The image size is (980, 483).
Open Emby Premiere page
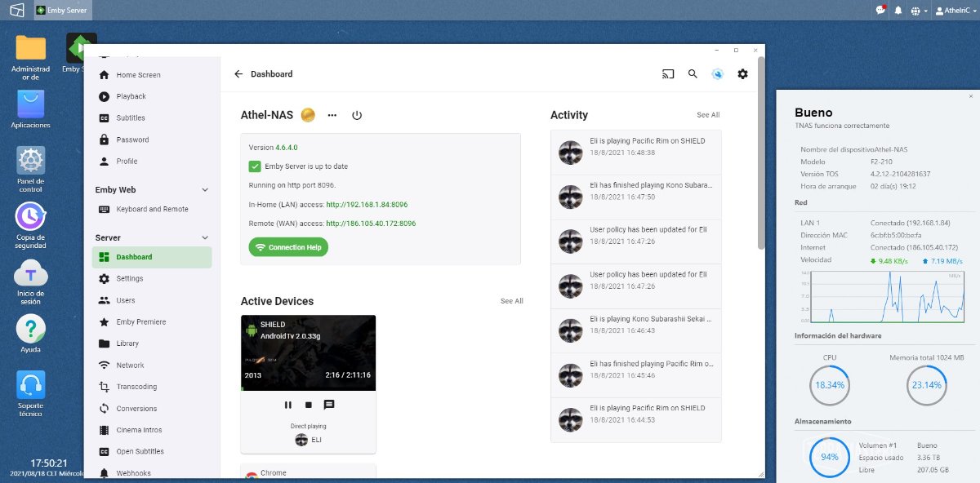(x=152, y=322)
